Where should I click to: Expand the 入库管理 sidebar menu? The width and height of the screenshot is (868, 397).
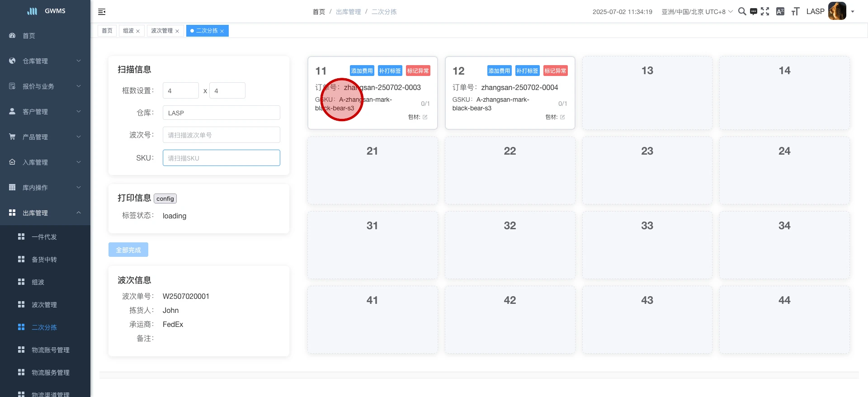pos(45,162)
